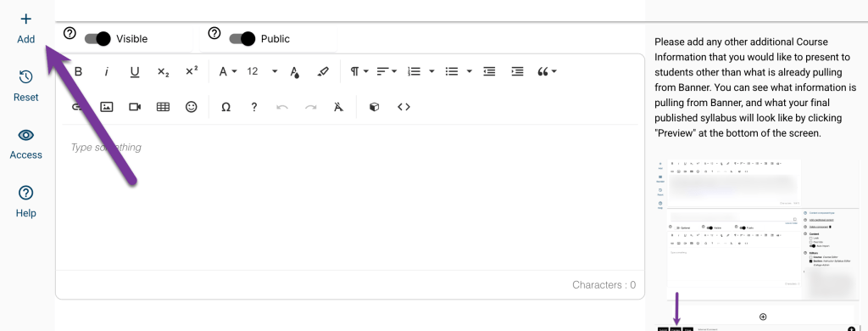The height and width of the screenshot is (331, 868).
Task: Expand bullet list style dropdown arrow
Action: point(470,71)
